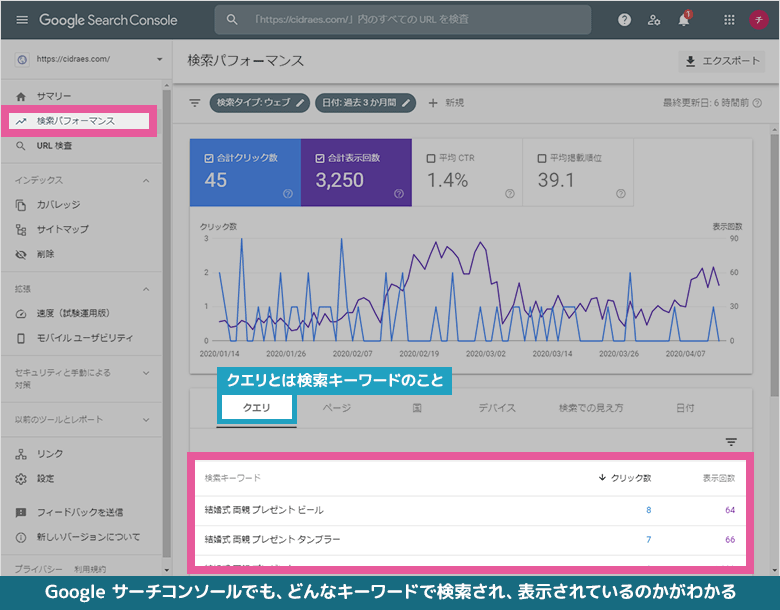This screenshot has height=610, width=780.
Task: Click help icon in 合計表示回数 card
Action: [x=399, y=194]
